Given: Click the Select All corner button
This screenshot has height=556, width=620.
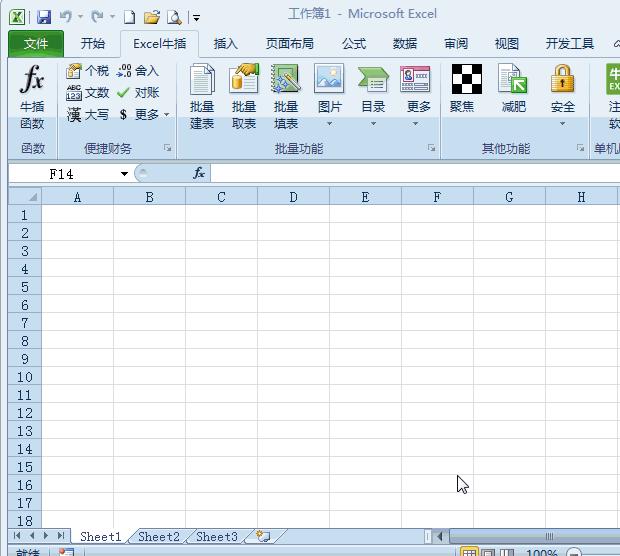Looking at the screenshot, I should click(x=25, y=197).
